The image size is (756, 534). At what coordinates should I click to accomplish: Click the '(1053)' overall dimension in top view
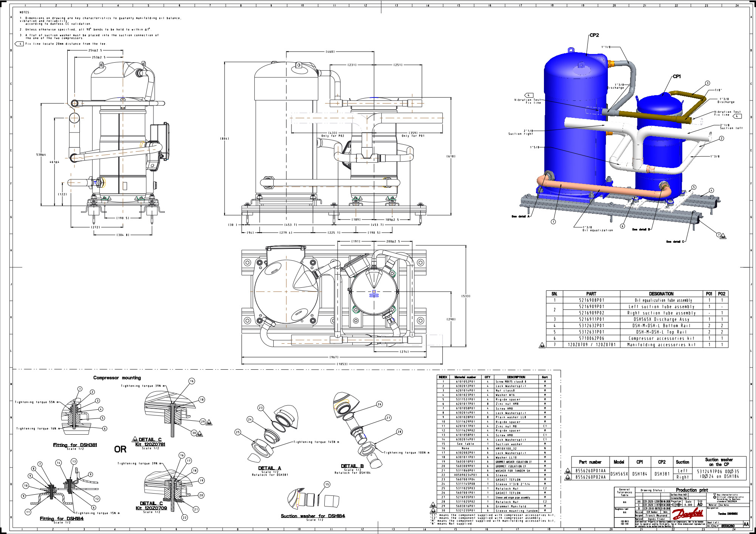342,364
